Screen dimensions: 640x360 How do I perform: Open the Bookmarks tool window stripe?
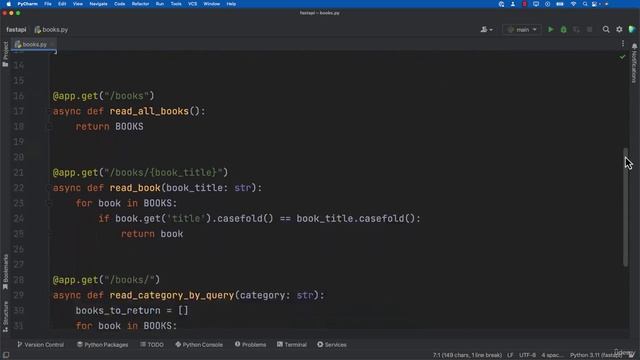5,272
